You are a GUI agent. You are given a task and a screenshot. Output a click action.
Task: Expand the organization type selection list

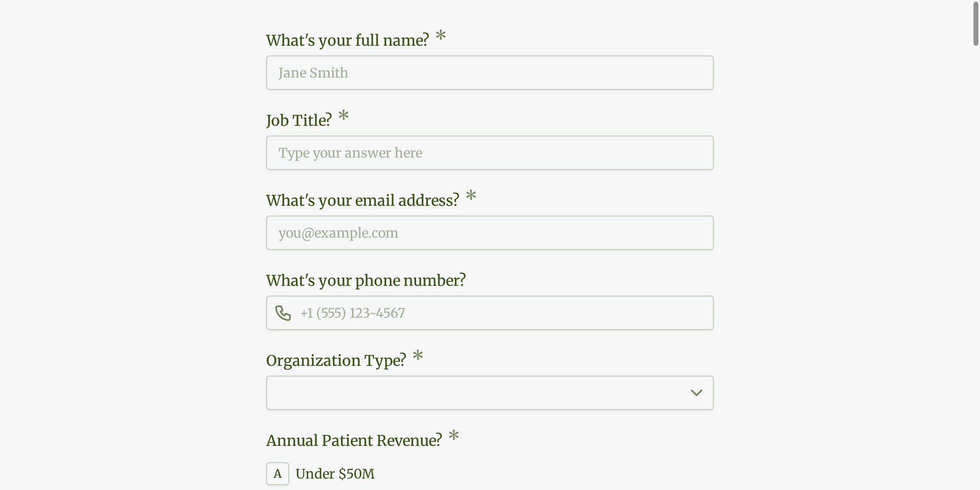point(489,393)
